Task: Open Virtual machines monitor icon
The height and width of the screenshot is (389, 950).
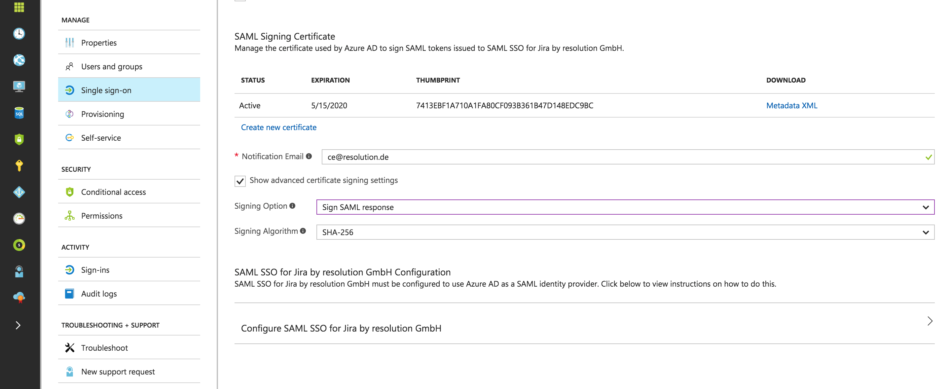Action: (19, 86)
